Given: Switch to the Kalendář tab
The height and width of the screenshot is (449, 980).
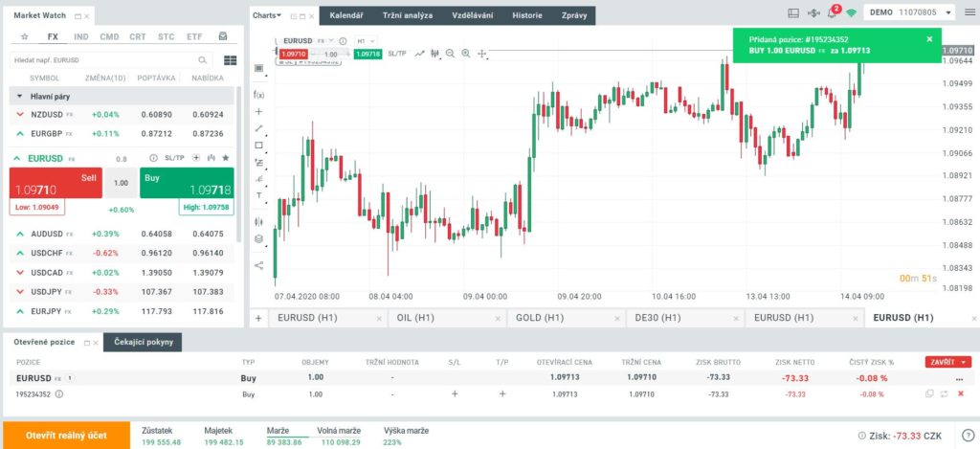Looking at the screenshot, I should 346,15.
